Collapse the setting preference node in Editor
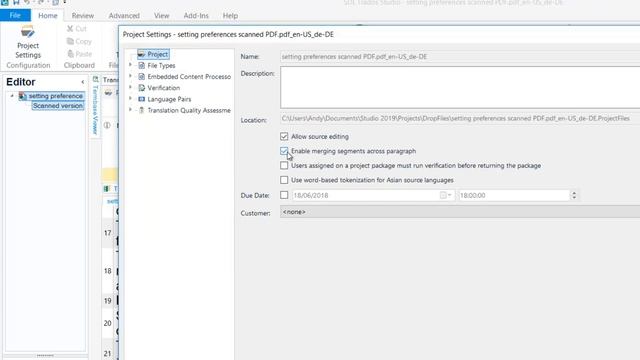 12,96
